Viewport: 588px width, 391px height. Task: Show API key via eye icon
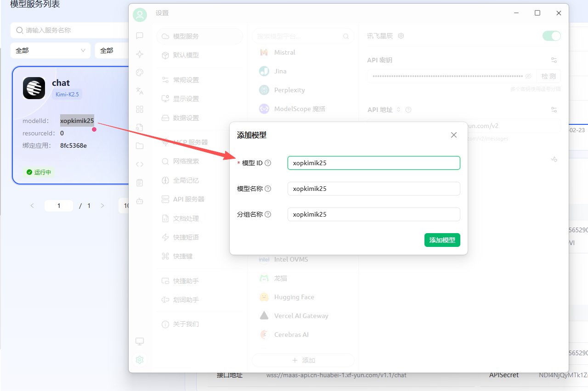coord(528,76)
